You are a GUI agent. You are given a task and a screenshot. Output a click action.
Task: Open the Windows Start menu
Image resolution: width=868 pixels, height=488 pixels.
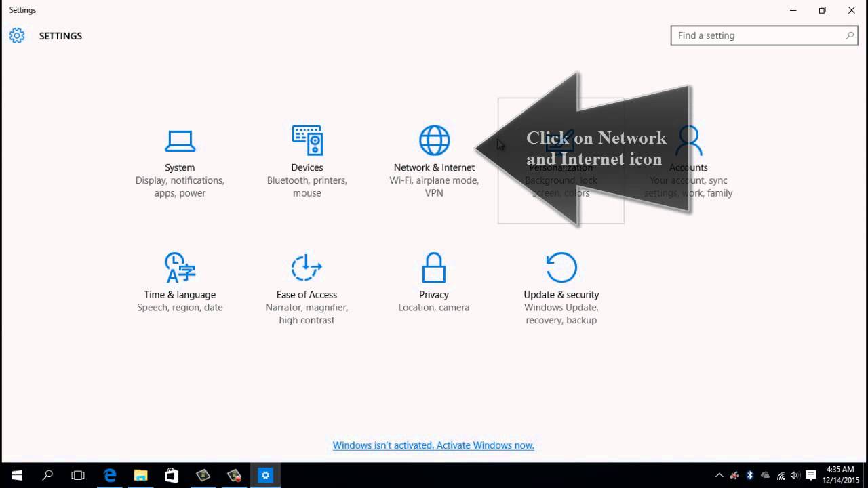point(16,475)
